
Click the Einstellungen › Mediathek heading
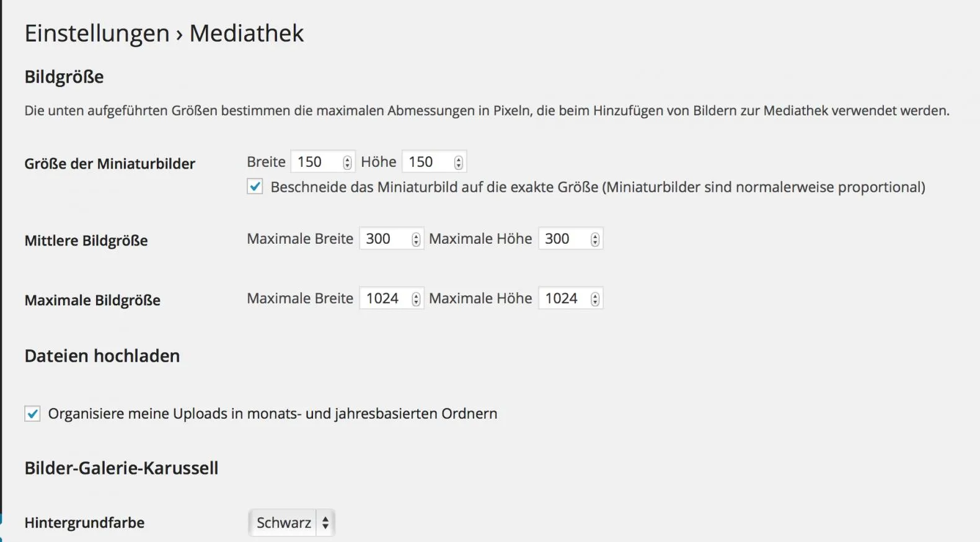click(x=164, y=33)
